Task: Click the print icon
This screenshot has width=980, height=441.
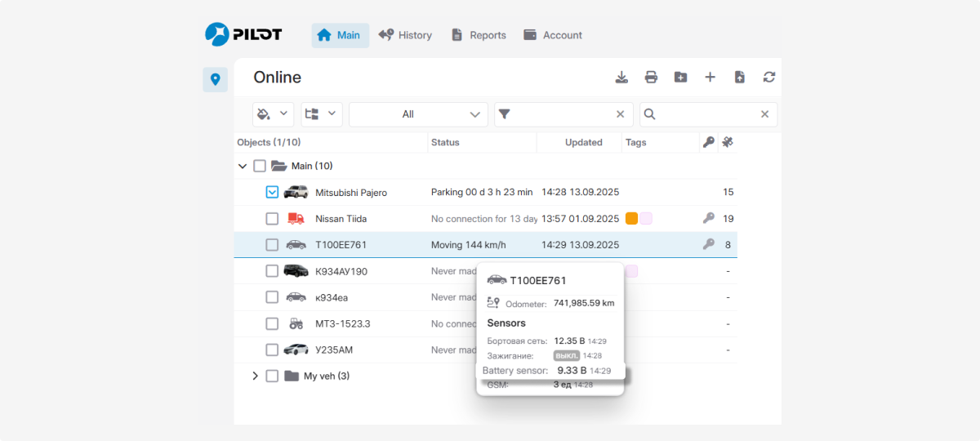Action: (651, 78)
